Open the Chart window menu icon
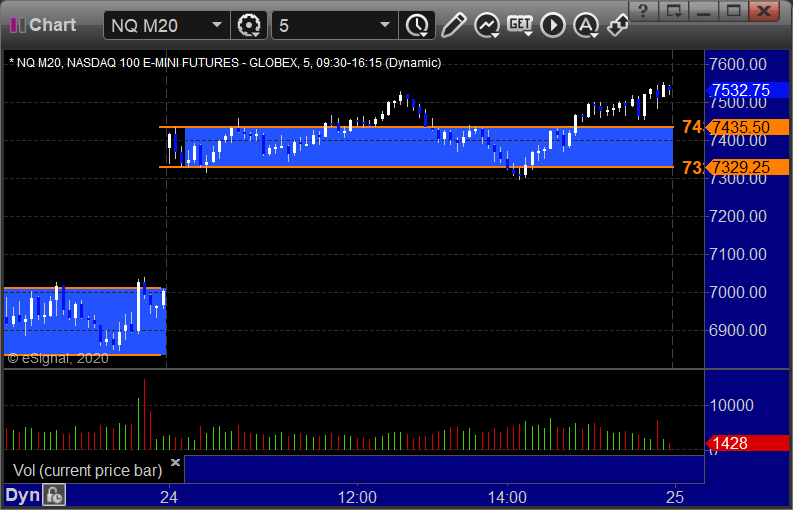The image size is (793, 510). pos(18,25)
